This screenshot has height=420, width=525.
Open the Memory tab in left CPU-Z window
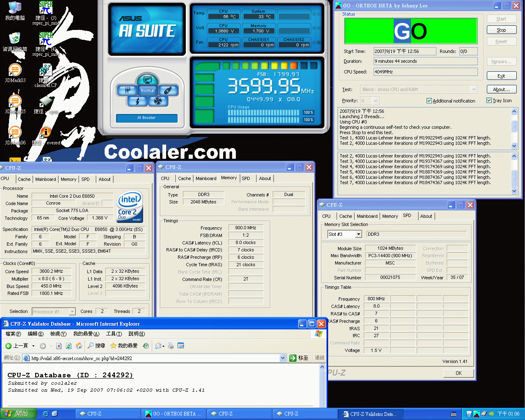click(x=68, y=179)
